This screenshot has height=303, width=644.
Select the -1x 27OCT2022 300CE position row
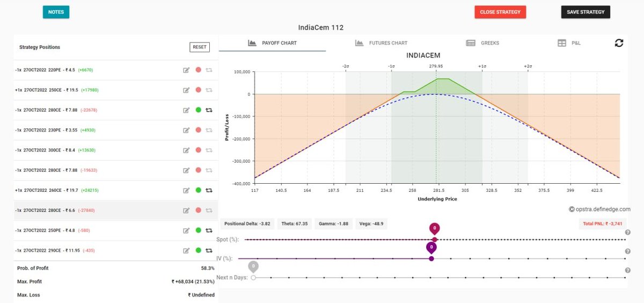(x=116, y=150)
